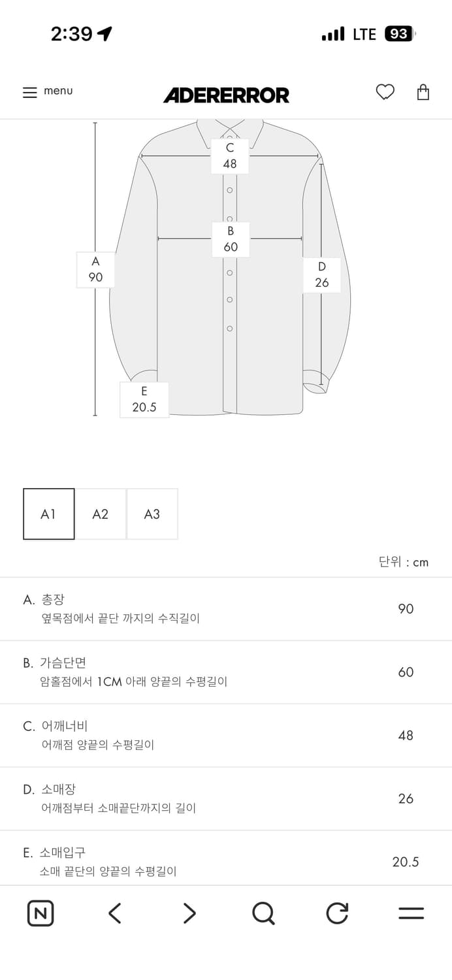
Task: Open the shopping bag icon
Action: coord(423,92)
